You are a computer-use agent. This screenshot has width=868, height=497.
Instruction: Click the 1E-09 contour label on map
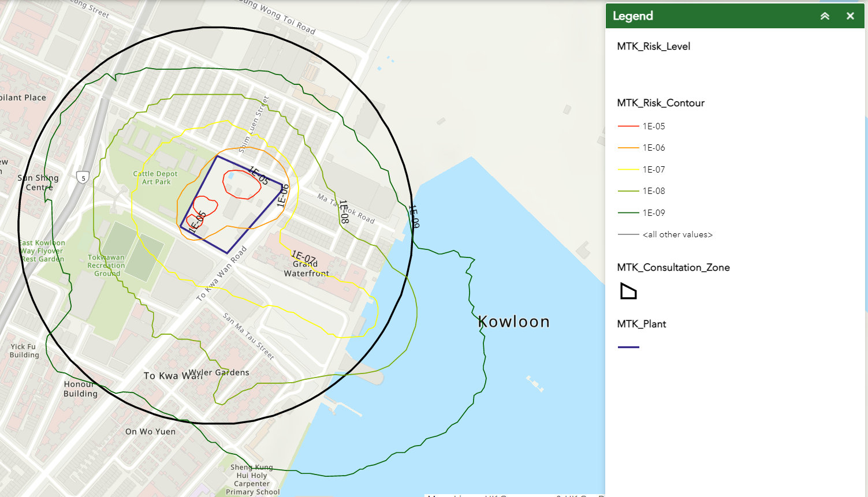tap(414, 216)
